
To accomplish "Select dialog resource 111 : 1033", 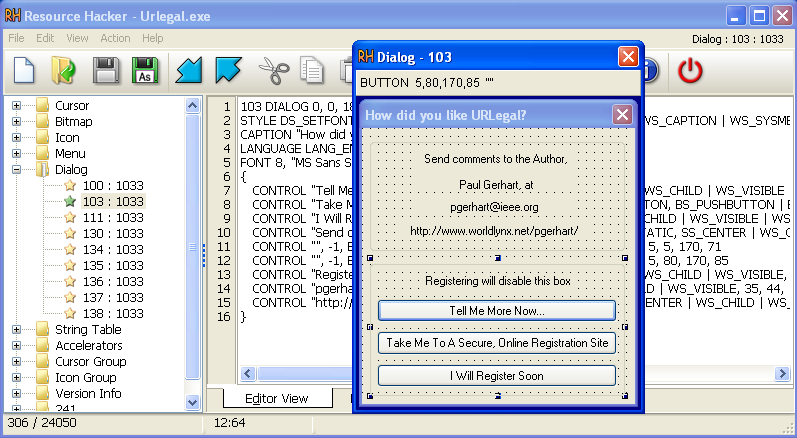I will [113, 217].
